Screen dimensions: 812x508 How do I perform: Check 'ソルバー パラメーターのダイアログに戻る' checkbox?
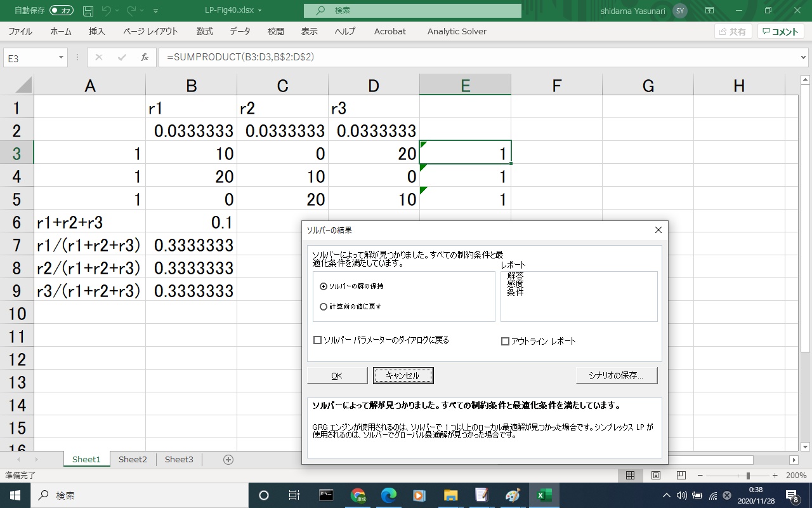(x=318, y=340)
